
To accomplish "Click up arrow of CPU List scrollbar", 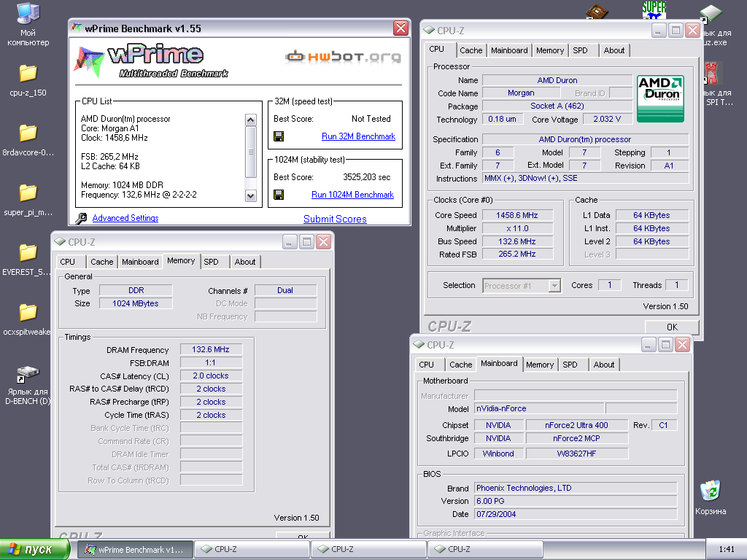I will 251,120.
